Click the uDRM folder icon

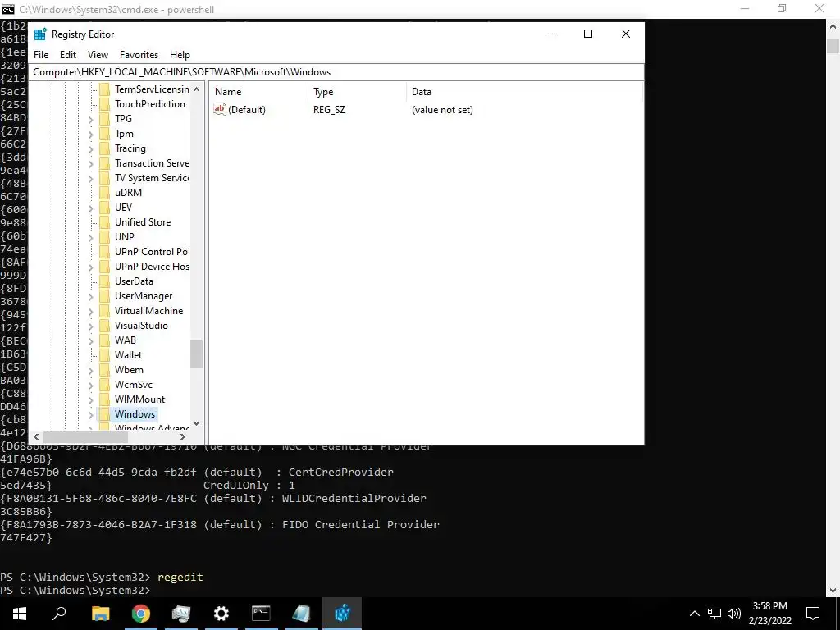(x=104, y=192)
